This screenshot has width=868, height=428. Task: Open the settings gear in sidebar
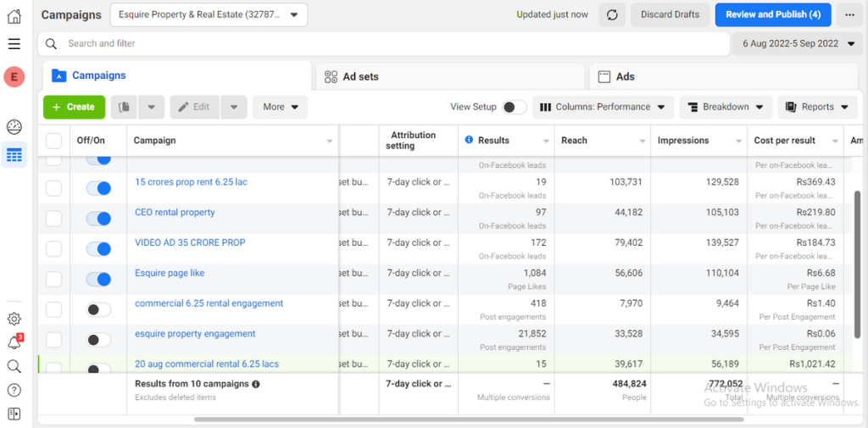click(14, 319)
